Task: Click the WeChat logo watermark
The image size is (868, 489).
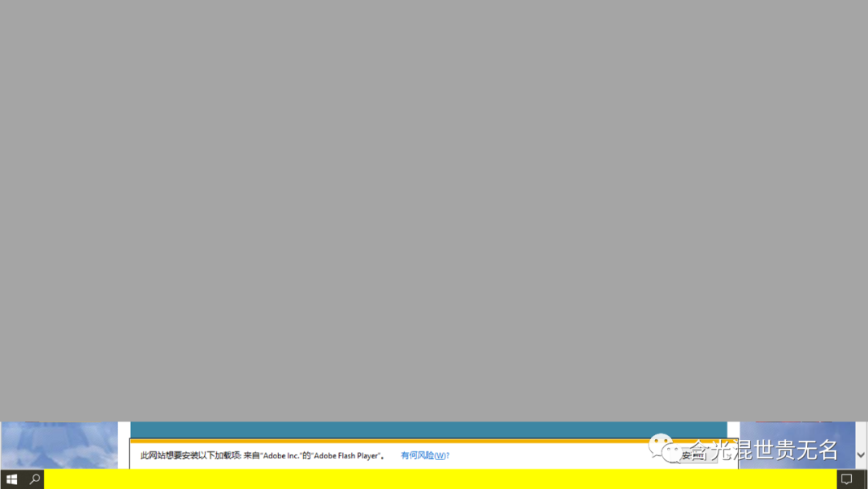Action: pos(664,447)
